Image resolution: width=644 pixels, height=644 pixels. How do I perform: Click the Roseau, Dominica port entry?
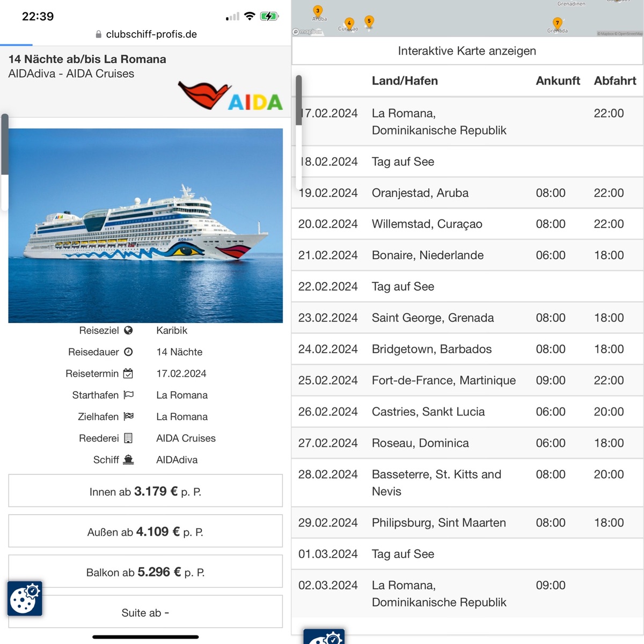(x=420, y=443)
